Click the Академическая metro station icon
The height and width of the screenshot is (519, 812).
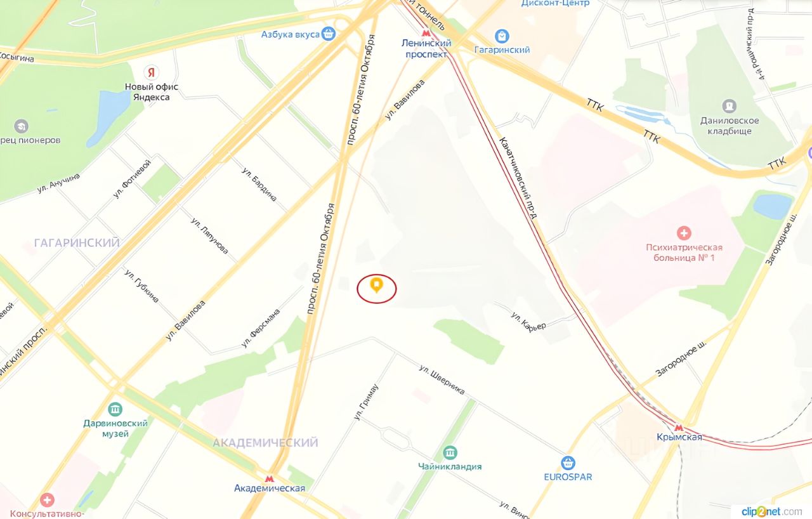(270, 478)
